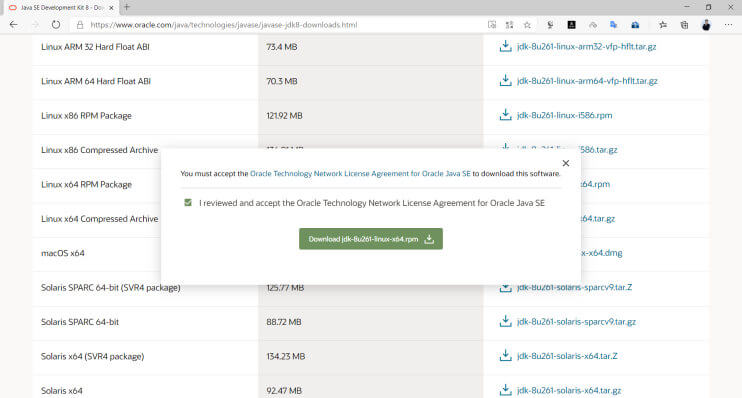
Task: Click download icon for solaris-sparcv9.tar.gz
Action: point(505,321)
